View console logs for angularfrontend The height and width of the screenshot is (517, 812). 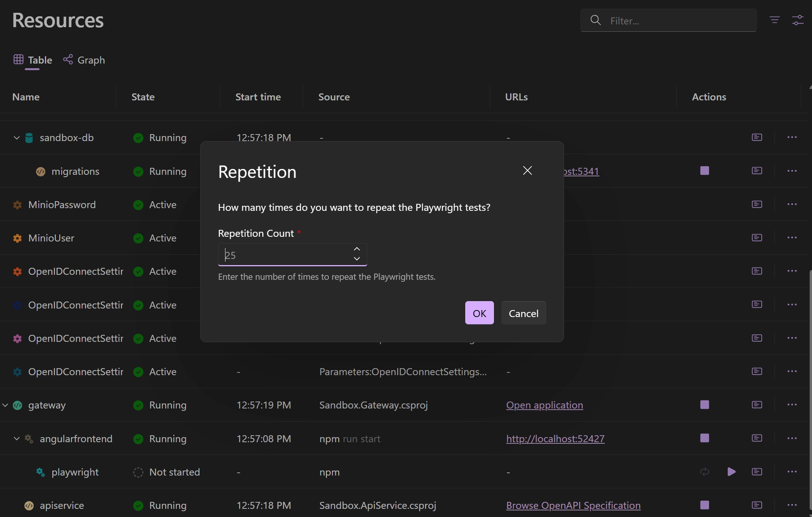point(757,438)
